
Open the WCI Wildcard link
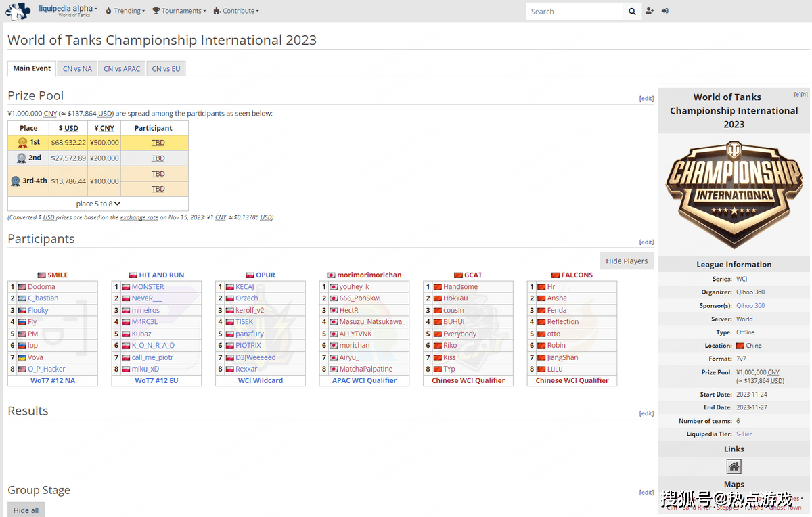(261, 380)
